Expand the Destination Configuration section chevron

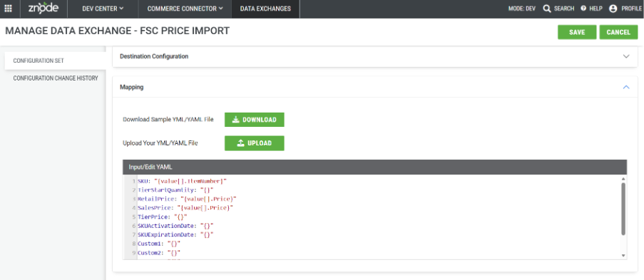(x=626, y=56)
